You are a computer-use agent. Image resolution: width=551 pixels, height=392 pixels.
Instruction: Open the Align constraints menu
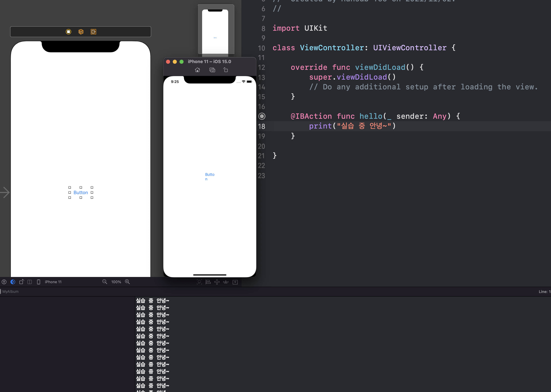[208, 282]
